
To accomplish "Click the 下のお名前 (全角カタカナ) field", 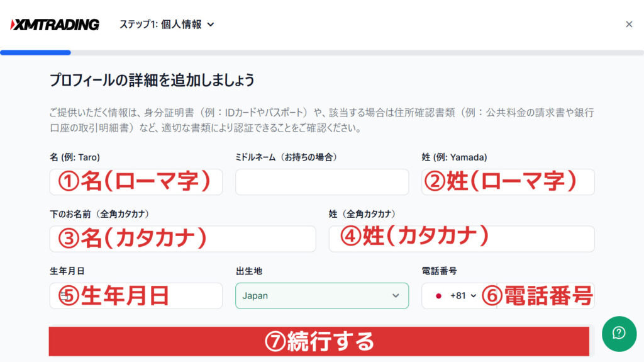I will pos(183,239).
